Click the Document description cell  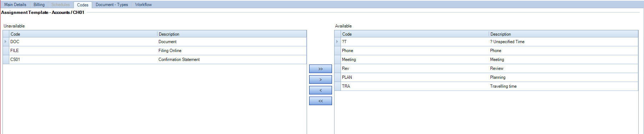(232, 42)
